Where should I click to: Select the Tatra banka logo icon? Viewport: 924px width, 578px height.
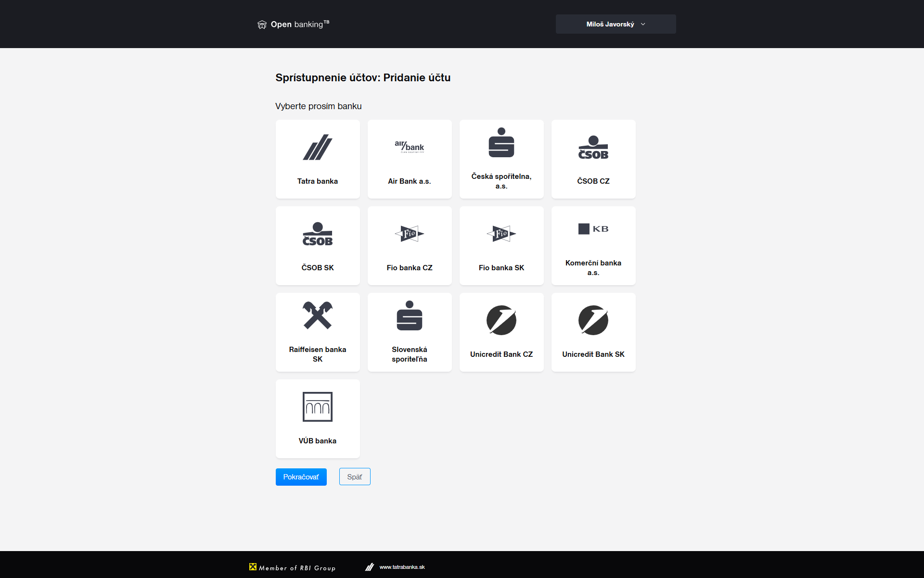pos(318,147)
